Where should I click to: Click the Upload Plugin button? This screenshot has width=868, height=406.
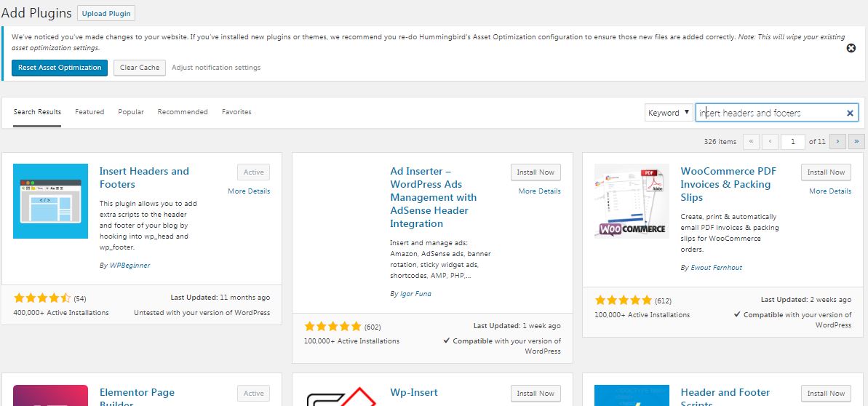click(105, 13)
